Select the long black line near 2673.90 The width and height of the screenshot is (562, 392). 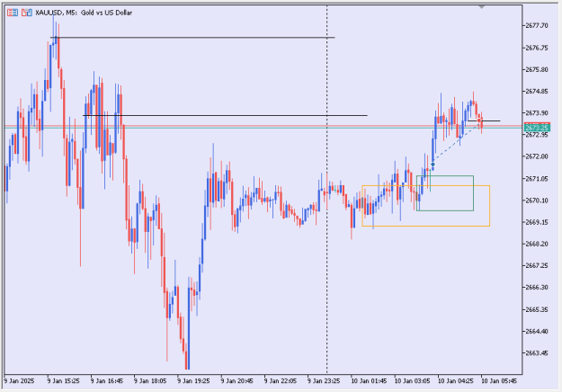coord(225,115)
